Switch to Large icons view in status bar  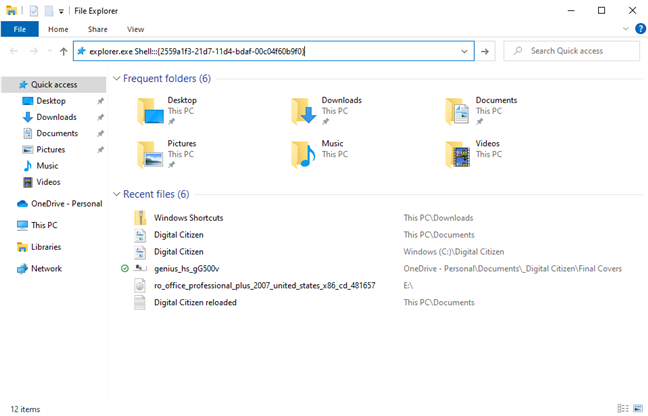(x=638, y=409)
